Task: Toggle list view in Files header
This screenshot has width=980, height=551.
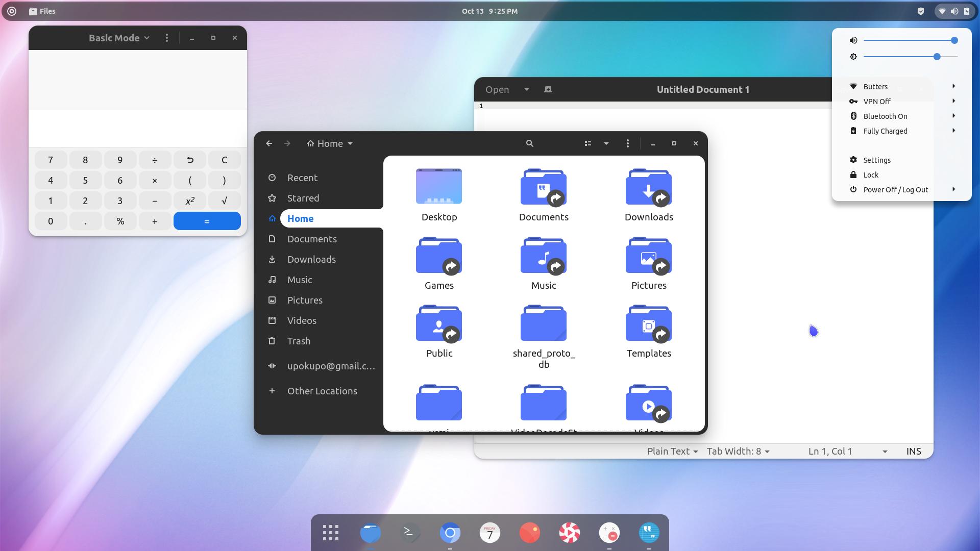Action: [x=588, y=144]
